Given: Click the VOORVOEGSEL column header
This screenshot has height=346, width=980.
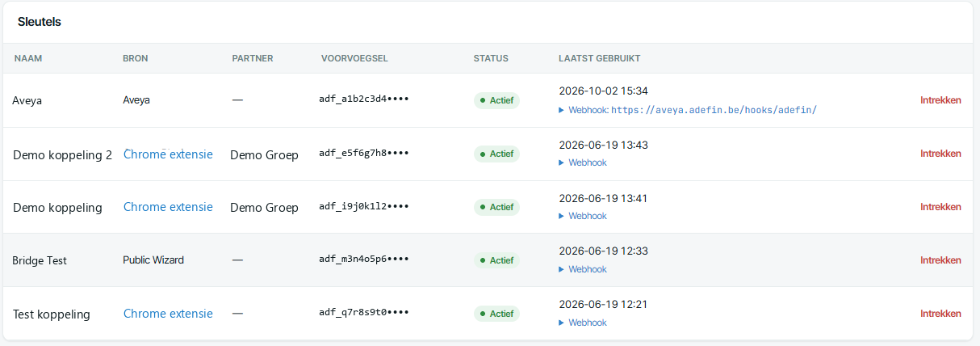Looking at the screenshot, I should click(354, 58).
